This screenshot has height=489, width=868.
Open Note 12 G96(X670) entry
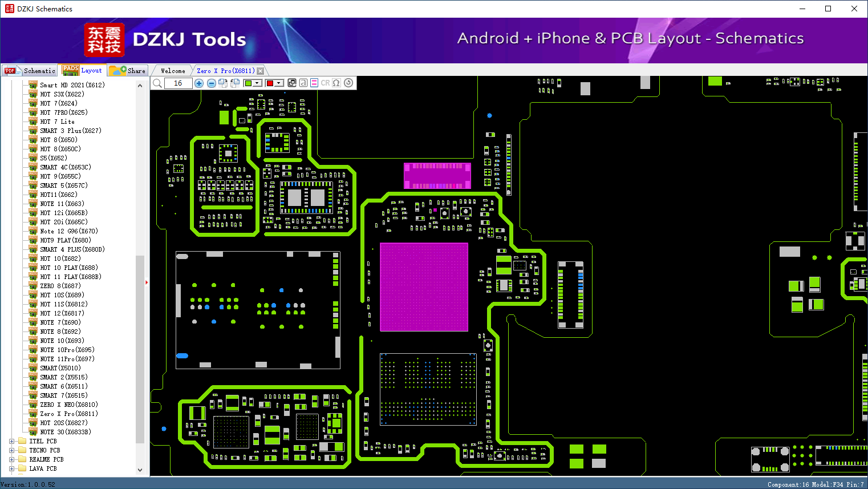[x=69, y=231]
